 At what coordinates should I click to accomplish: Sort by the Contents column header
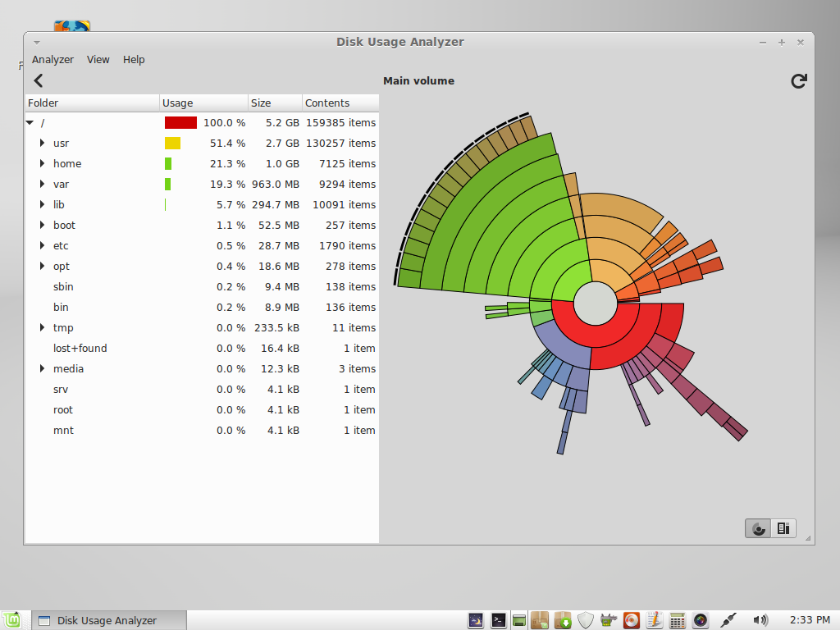pos(340,103)
